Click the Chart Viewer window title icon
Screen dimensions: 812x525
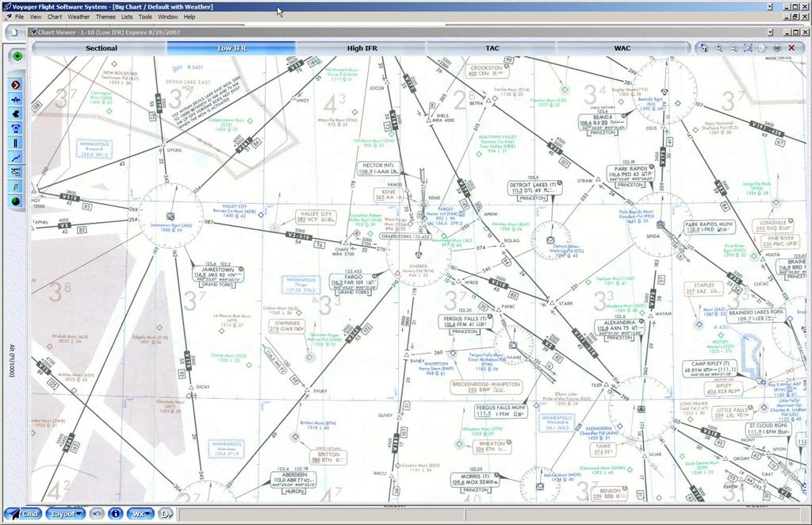pyautogui.click(x=33, y=32)
